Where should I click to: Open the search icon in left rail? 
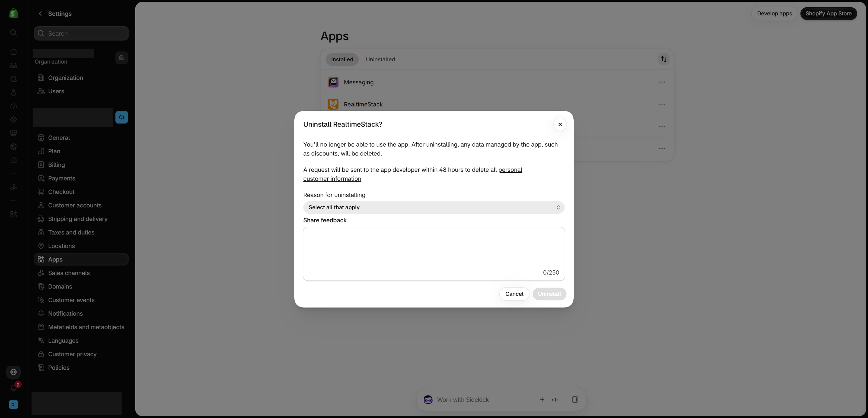[x=14, y=32]
